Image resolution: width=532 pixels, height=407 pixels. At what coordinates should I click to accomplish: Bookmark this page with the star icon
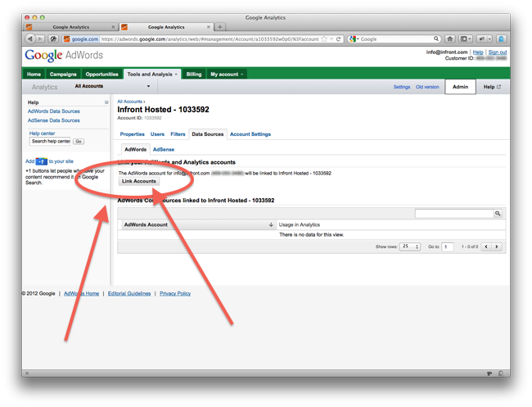[x=324, y=39]
